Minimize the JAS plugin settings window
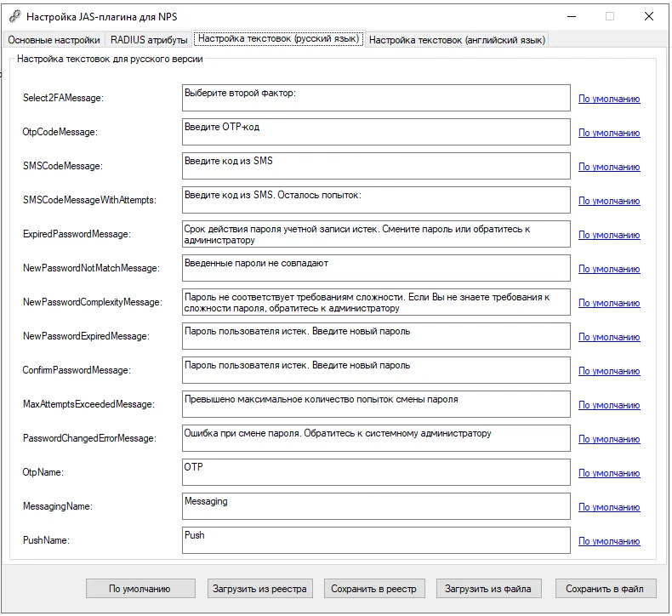The image size is (672, 616). [572, 17]
